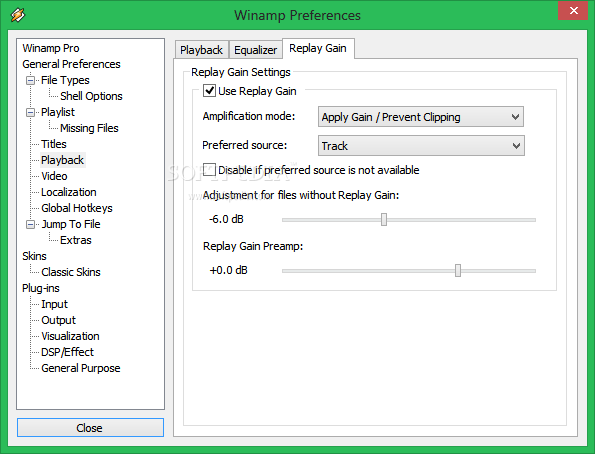The image size is (595, 454).
Task: Toggle the Use Replay Gain checkbox
Action: click(x=209, y=91)
